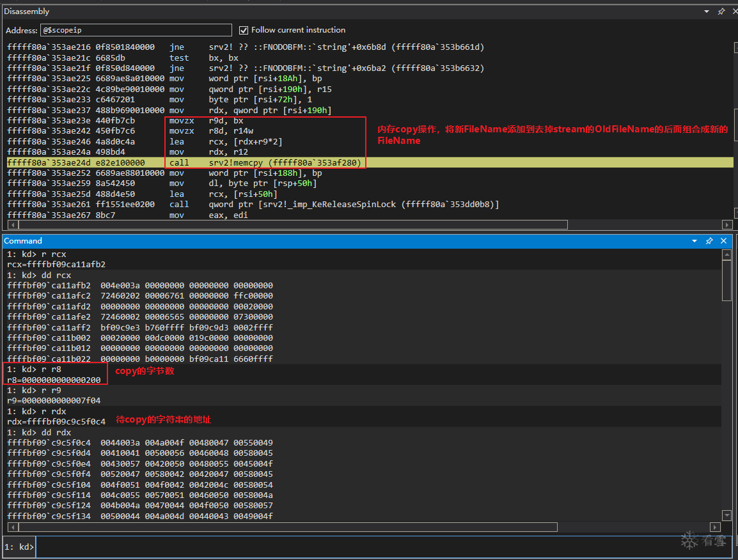Select the highlighted call srv2!memcpy line

pos(370,162)
